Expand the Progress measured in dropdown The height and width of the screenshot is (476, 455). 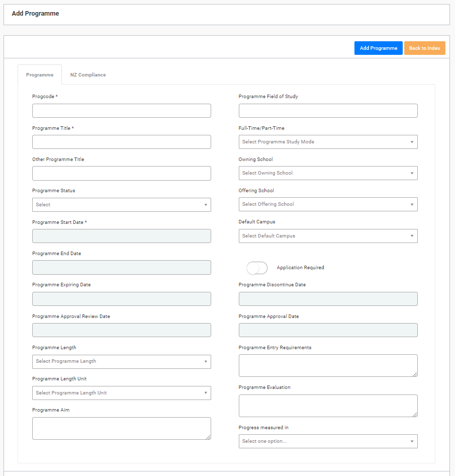(328, 441)
